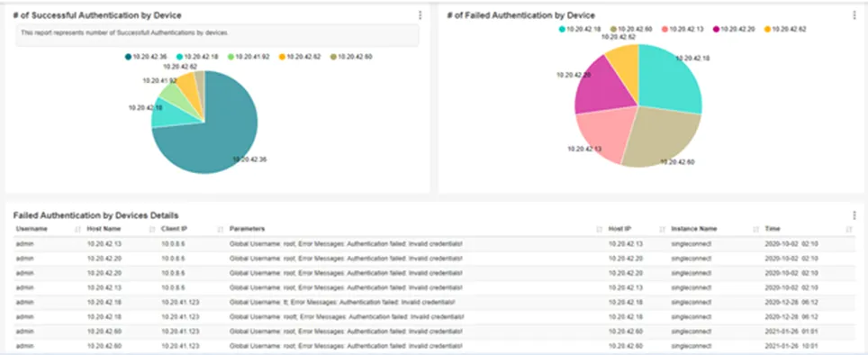The image size is (868, 355).
Task: Toggle 10.20.42.62 legend entry in Successful chart
Action: (300, 57)
